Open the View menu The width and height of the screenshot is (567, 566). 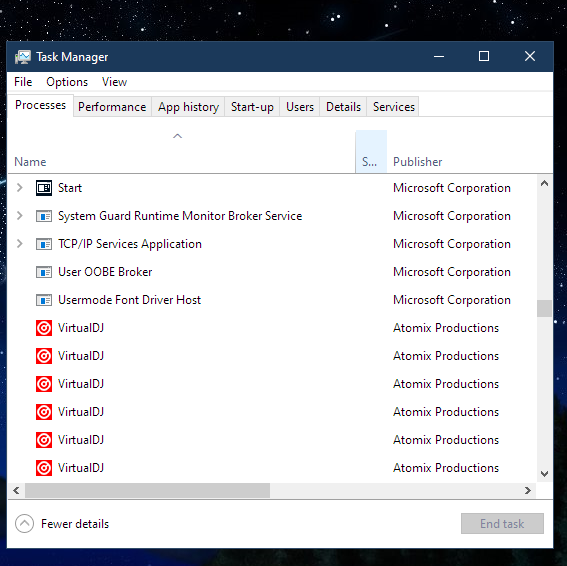coord(114,82)
